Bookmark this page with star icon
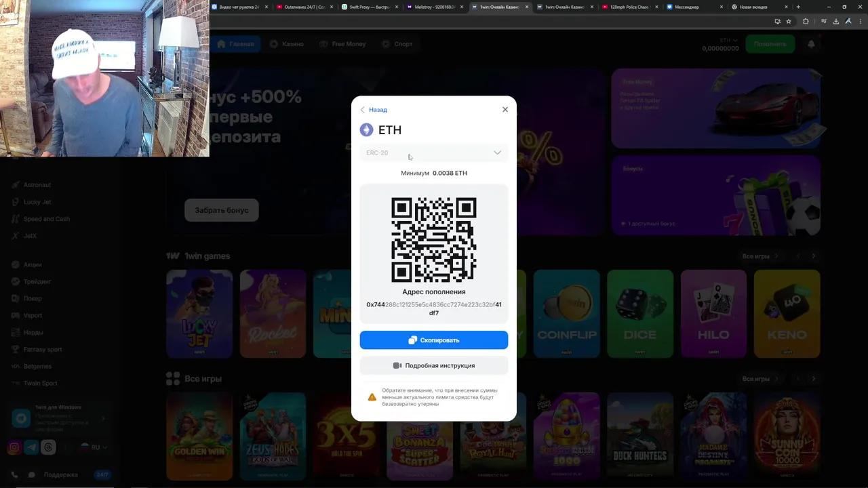This screenshot has width=868, height=488. pyautogui.click(x=789, y=21)
